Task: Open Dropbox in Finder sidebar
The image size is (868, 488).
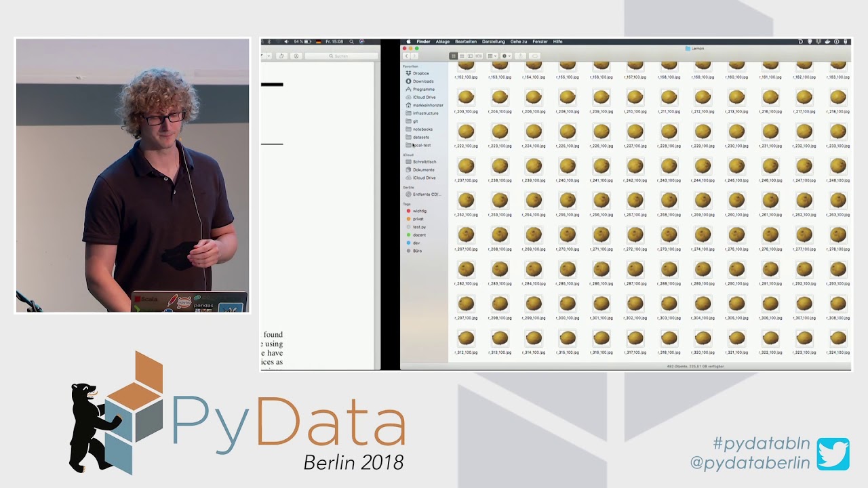Action: tap(420, 73)
